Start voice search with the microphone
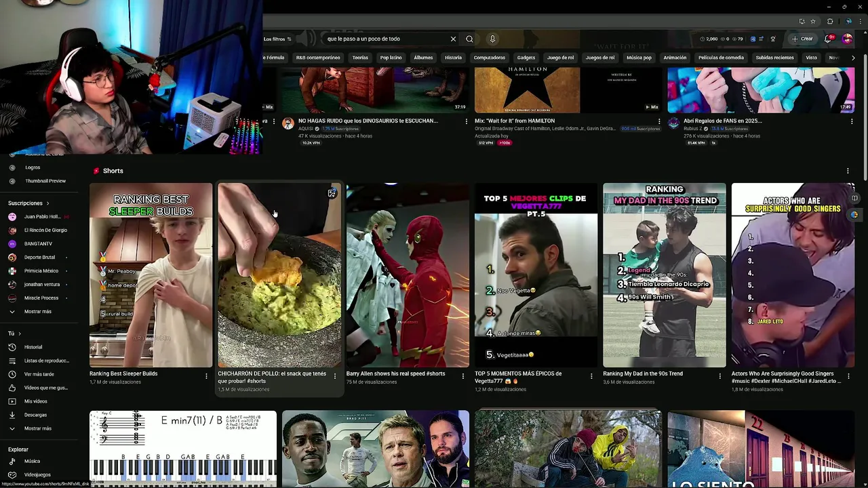Image resolution: width=868 pixels, height=488 pixels. tap(493, 39)
